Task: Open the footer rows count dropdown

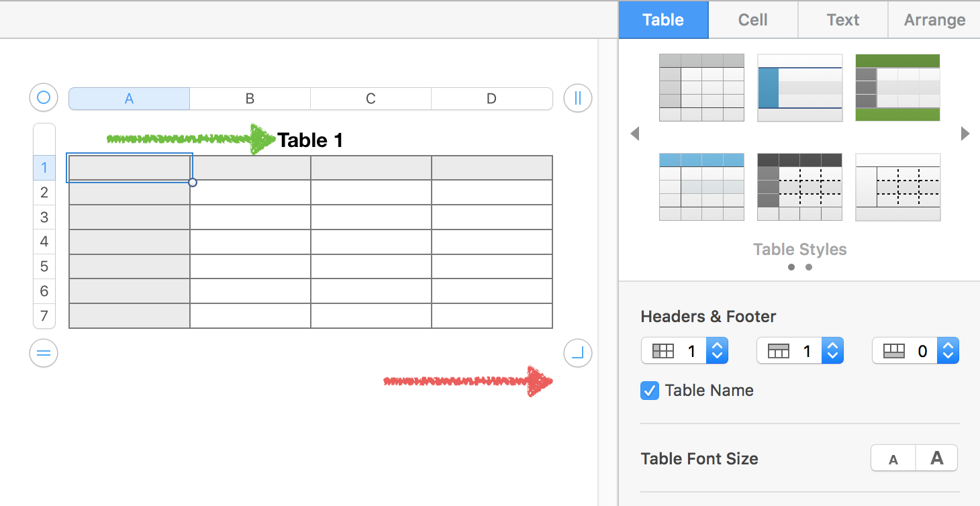Action: coord(947,351)
